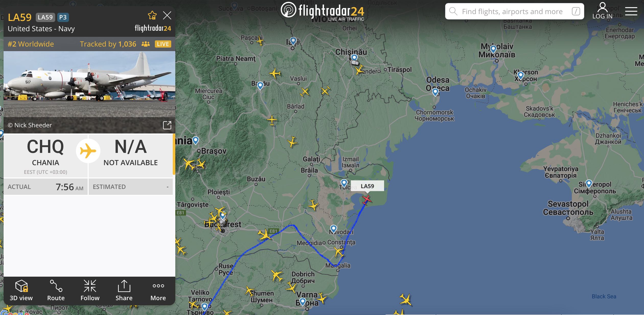This screenshot has height=315, width=644.
Task: Select the Odesa airport pin
Action: 435,92
